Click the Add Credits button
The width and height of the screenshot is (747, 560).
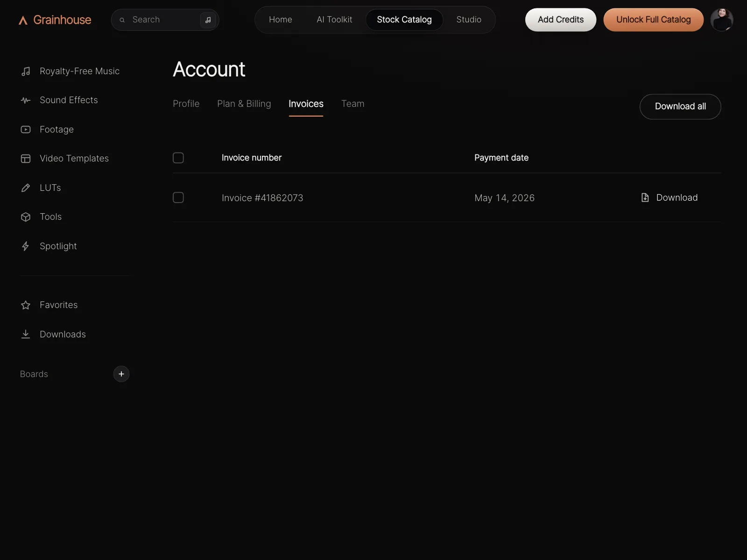point(561,20)
